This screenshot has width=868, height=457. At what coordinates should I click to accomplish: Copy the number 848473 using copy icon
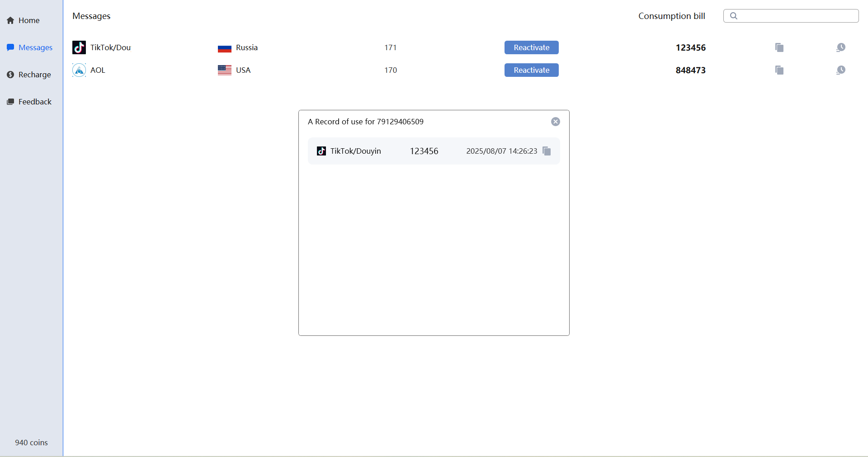tap(779, 70)
